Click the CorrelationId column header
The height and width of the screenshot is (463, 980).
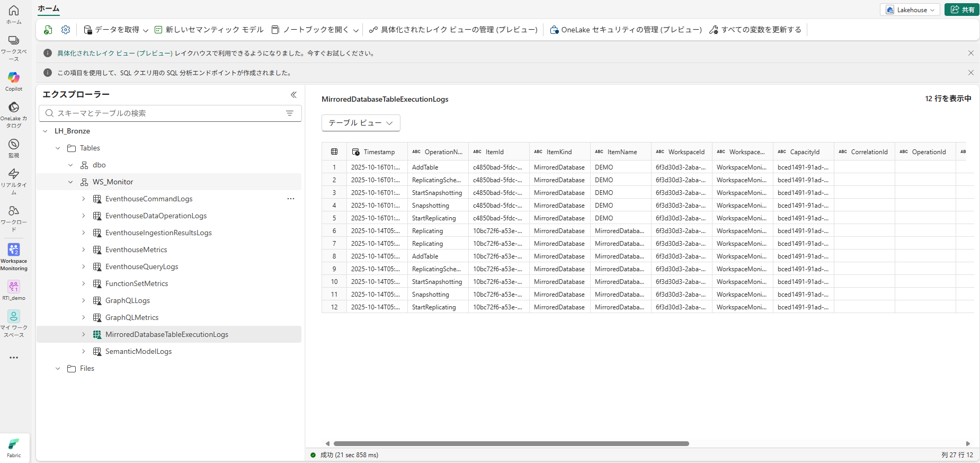[x=865, y=152]
